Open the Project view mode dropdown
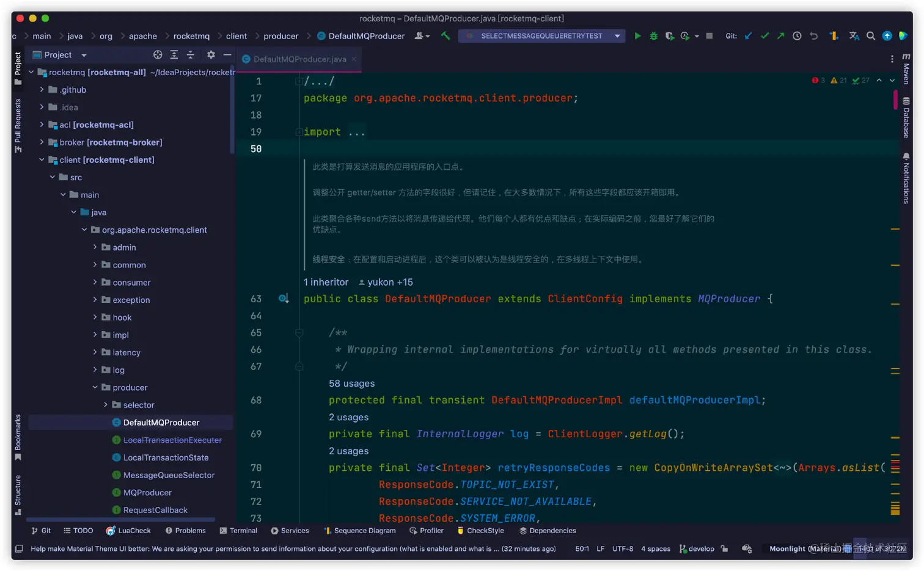Image resolution: width=924 pixels, height=571 pixels. point(84,55)
